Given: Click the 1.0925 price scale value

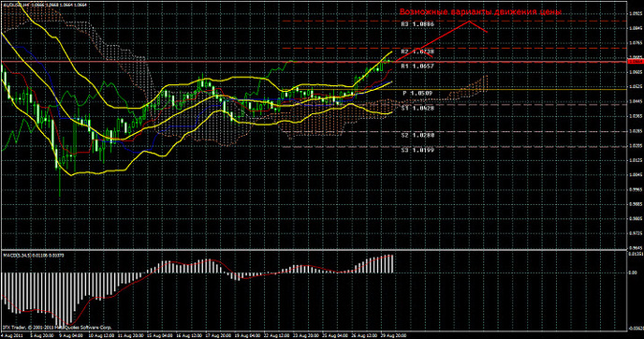Looking at the screenshot, I should [636, 13].
